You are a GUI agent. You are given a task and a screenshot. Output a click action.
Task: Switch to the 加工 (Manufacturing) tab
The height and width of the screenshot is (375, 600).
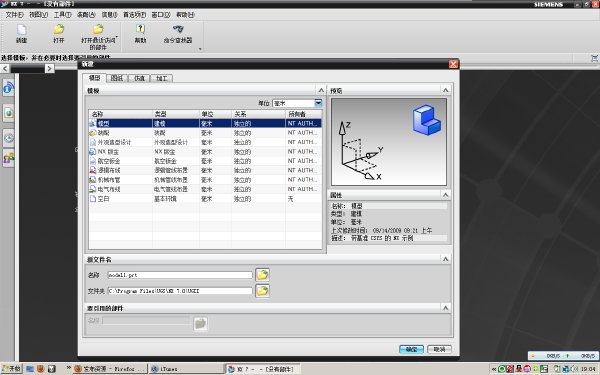(x=161, y=78)
